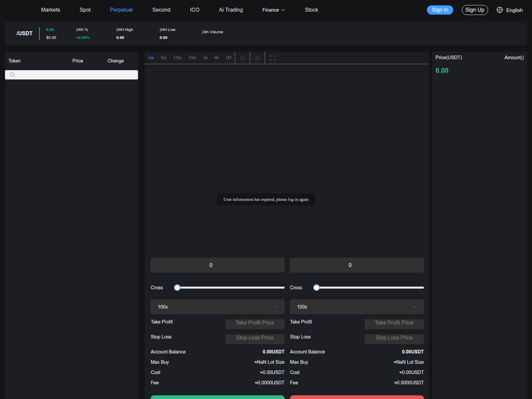Click the right Account Balance 0.00USDT value
The height and width of the screenshot is (399, 532).
[x=413, y=352]
